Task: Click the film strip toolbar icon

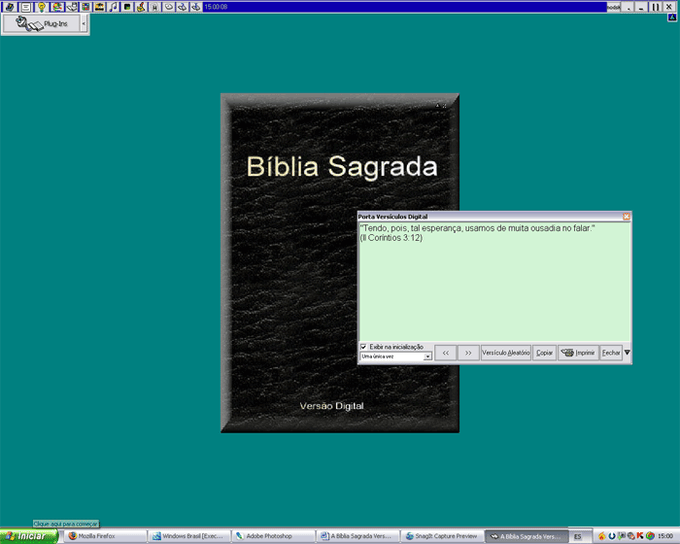Action: pyautogui.click(x=99, y=7)
